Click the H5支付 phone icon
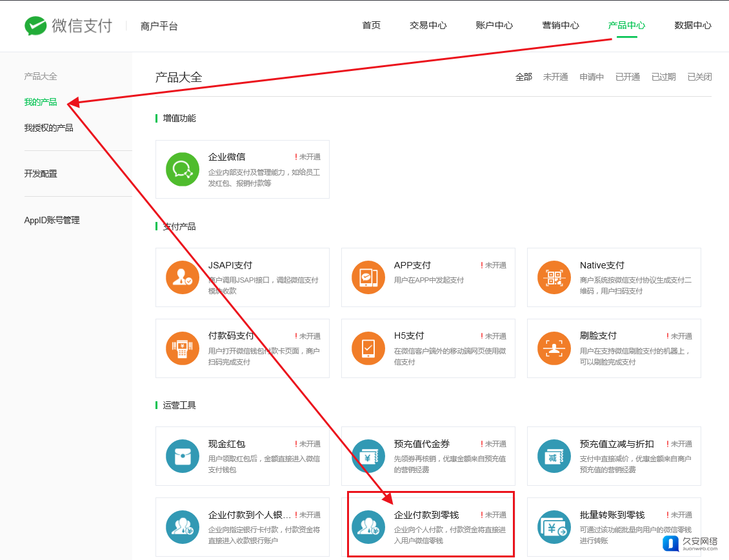Image resolution: width=729 pixels, height=560 pixels. tap(368, 348)
